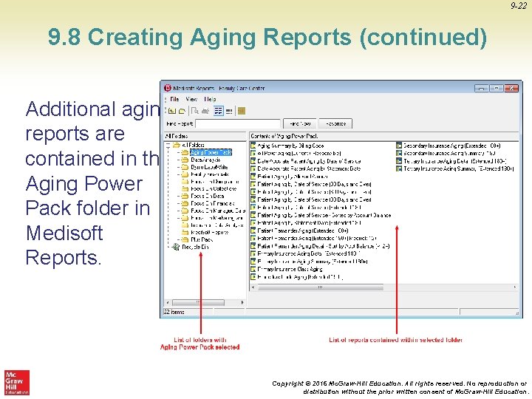Click report list scrollbar right arrow

click(515, 287)
